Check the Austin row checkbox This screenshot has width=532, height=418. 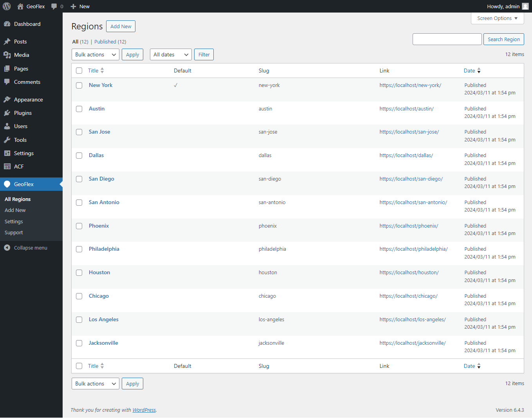click(x=79, y=109)
